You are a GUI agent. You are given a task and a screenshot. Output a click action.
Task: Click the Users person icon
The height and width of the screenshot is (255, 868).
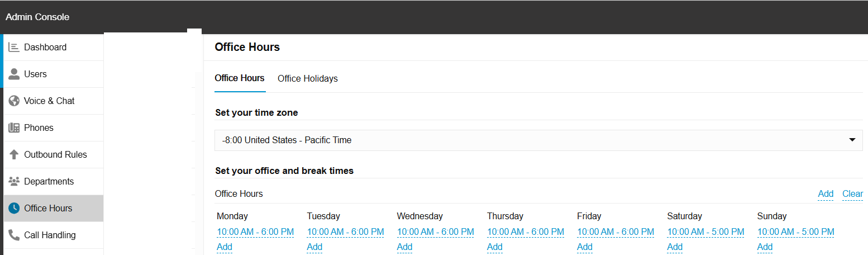pyautogui.click(x=14, y=74)
